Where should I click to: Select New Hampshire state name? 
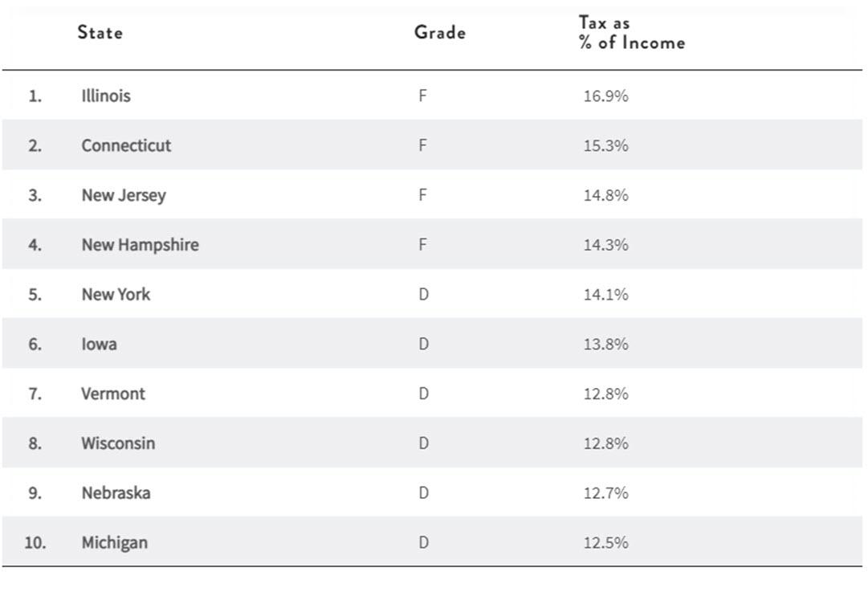(x=140, y=245)
